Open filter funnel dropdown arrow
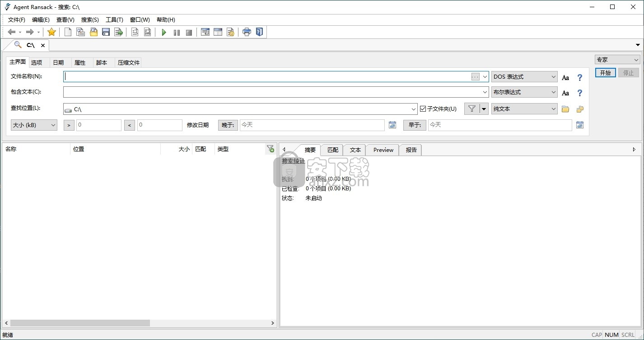This screenshot has height=340, width=644. pyautogui.click(x=484, y=109)
